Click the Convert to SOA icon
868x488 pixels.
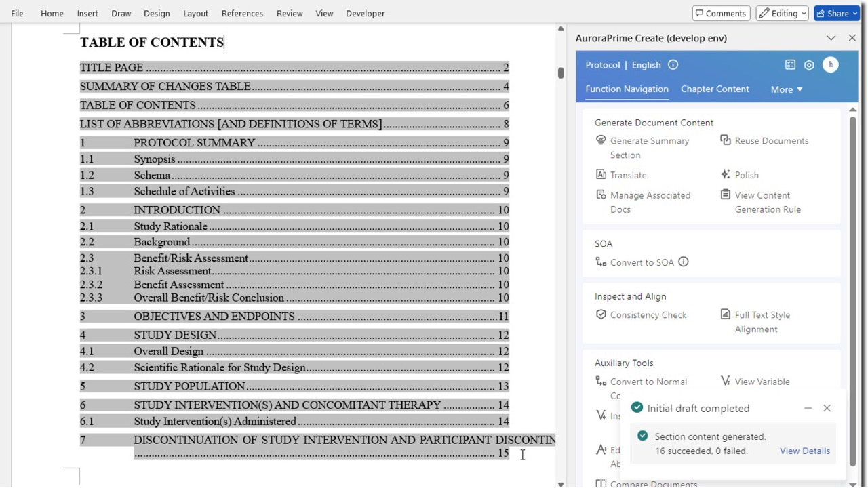pos(601,262)
